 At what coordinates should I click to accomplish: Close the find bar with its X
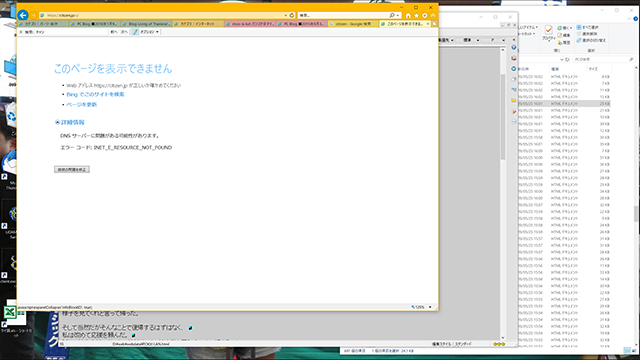(21, 32)
